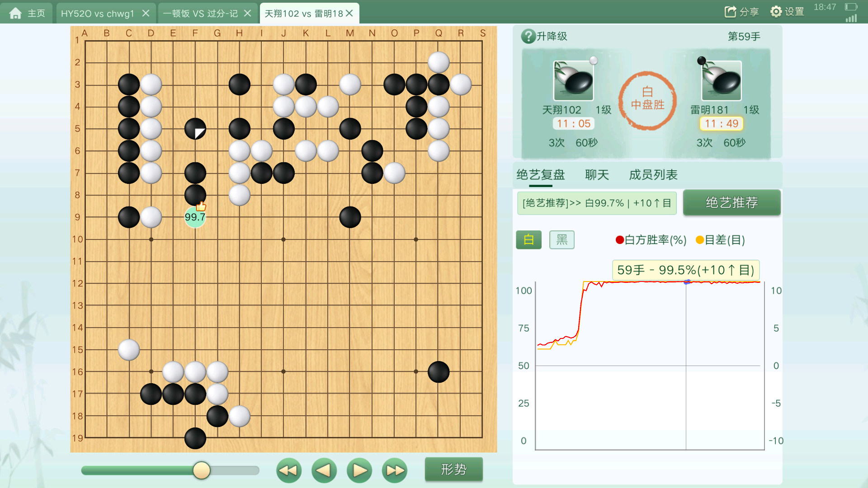The width and height of the screenshot is (868, 488).
Task: Click 雷明181 player avatar
Action: (x=721, y=80)
